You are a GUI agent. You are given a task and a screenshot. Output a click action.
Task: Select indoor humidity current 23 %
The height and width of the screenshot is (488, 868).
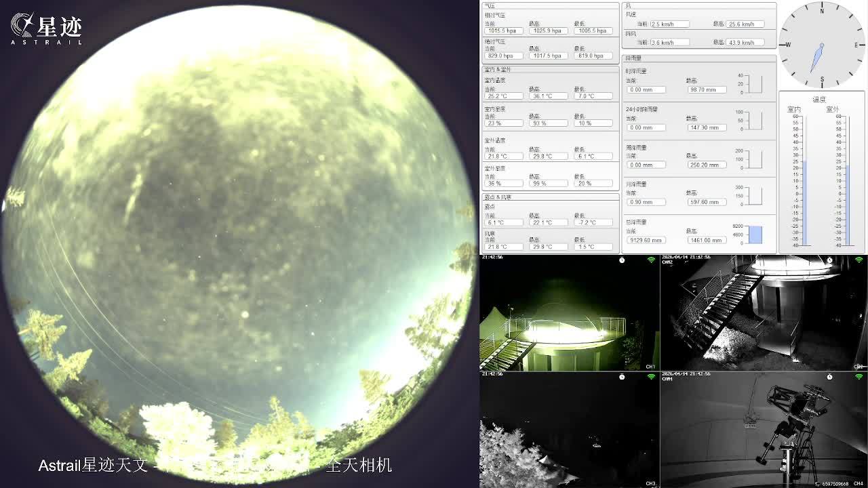[x=503, y=123]
